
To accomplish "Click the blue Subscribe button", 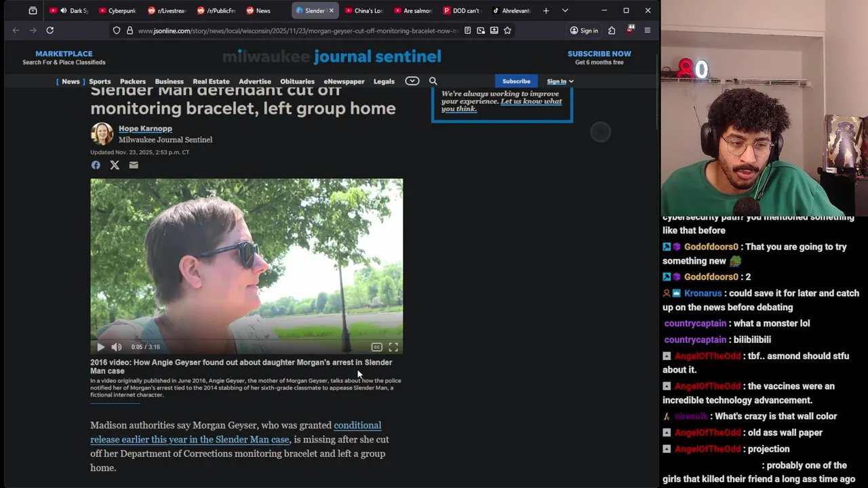I will pyautogui.click(x=516, y=81).
